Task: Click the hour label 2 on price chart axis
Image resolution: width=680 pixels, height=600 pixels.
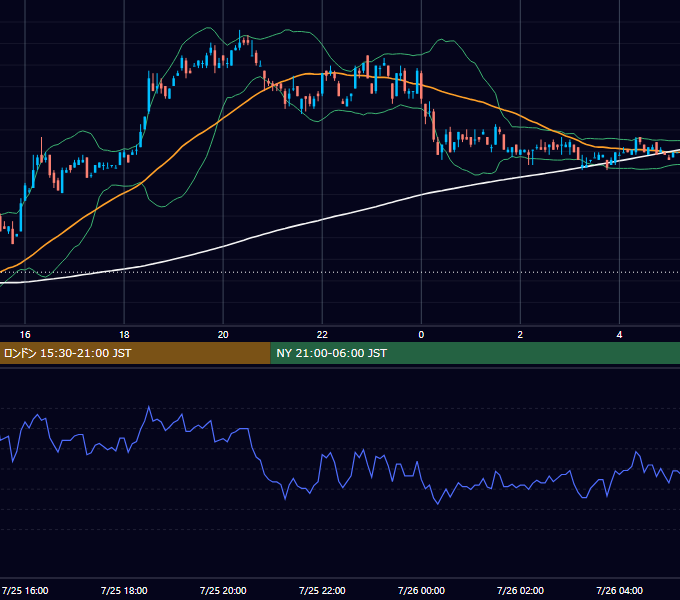Action: click(520, 335)
